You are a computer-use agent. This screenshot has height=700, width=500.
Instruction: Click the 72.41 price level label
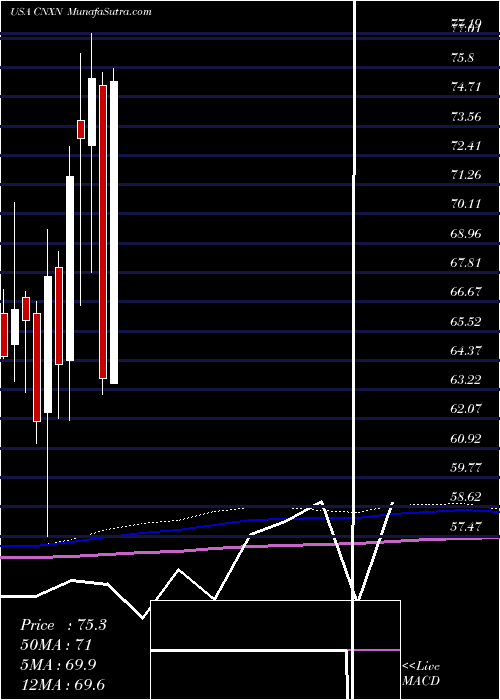466,146
